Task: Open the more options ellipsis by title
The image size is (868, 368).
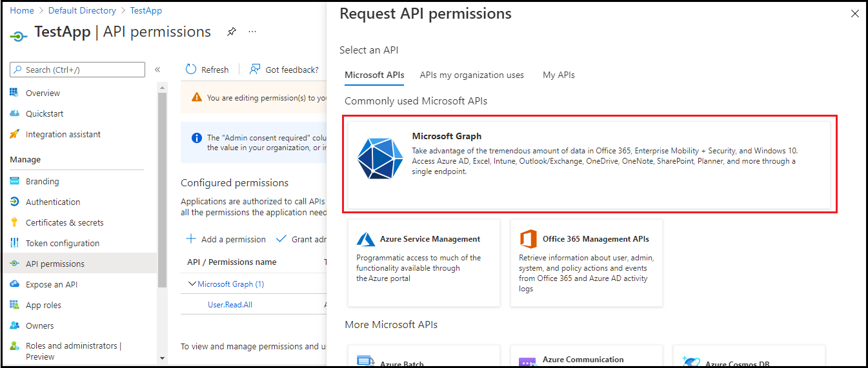Action: (x=252, y=32)
